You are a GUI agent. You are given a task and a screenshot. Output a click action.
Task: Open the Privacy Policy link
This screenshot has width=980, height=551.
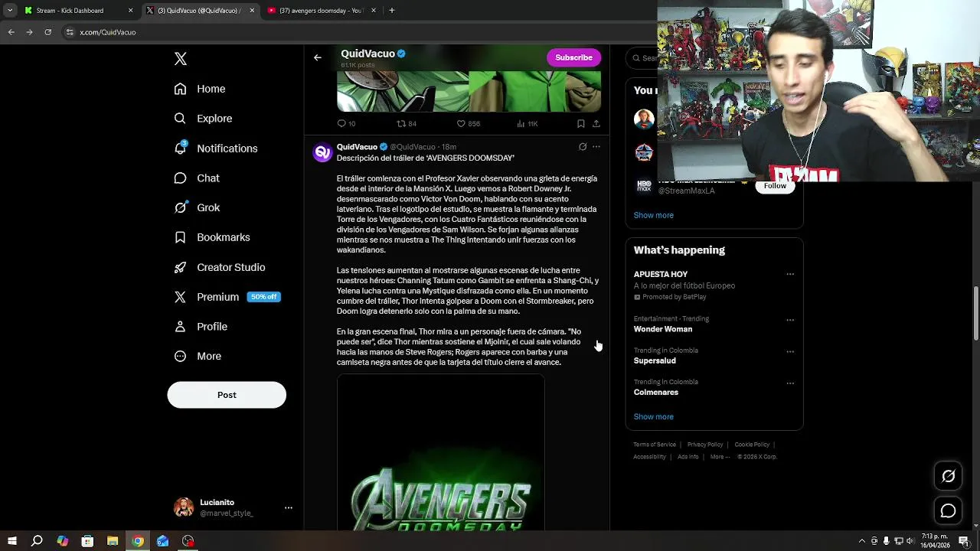click(x=705, y=445)
